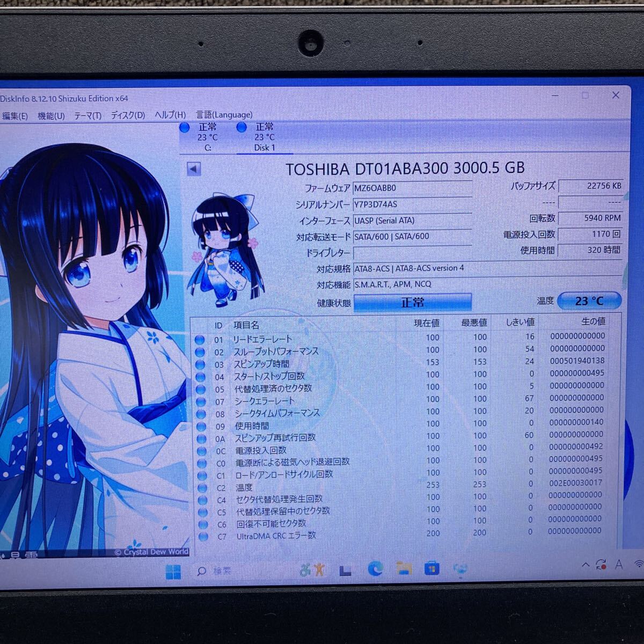Click the interface field UASP (Serial ATA)
644x644 pixels.
(412, 220)
